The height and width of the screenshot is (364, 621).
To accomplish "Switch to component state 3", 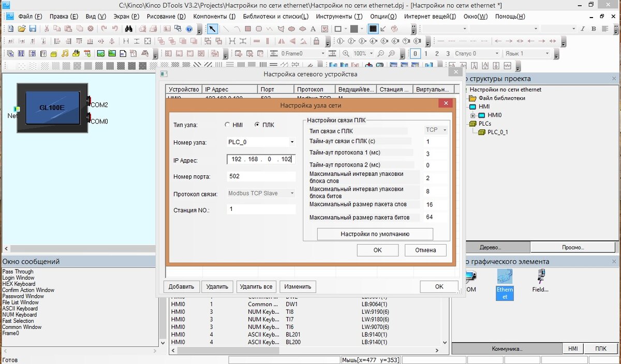I will [448, 53].
